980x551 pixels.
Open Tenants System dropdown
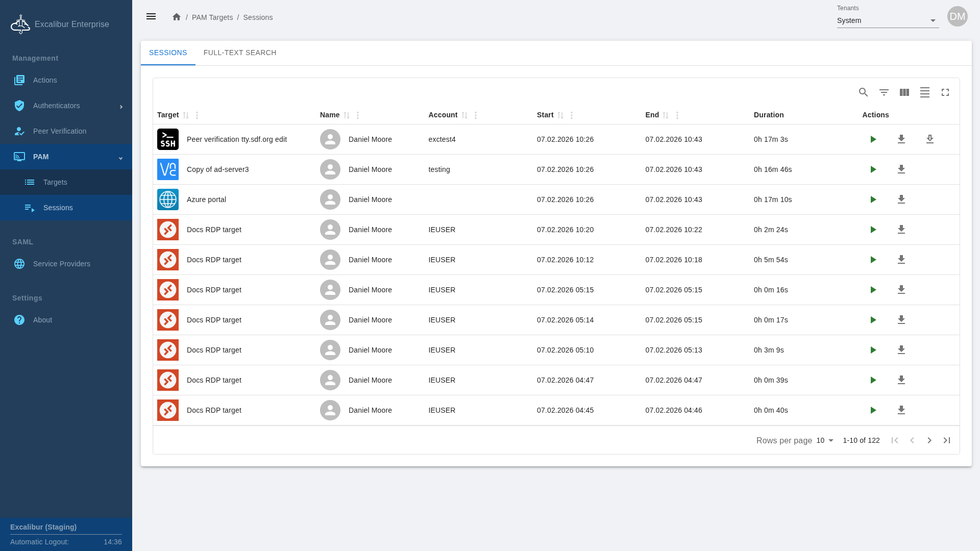click(887, 20)
